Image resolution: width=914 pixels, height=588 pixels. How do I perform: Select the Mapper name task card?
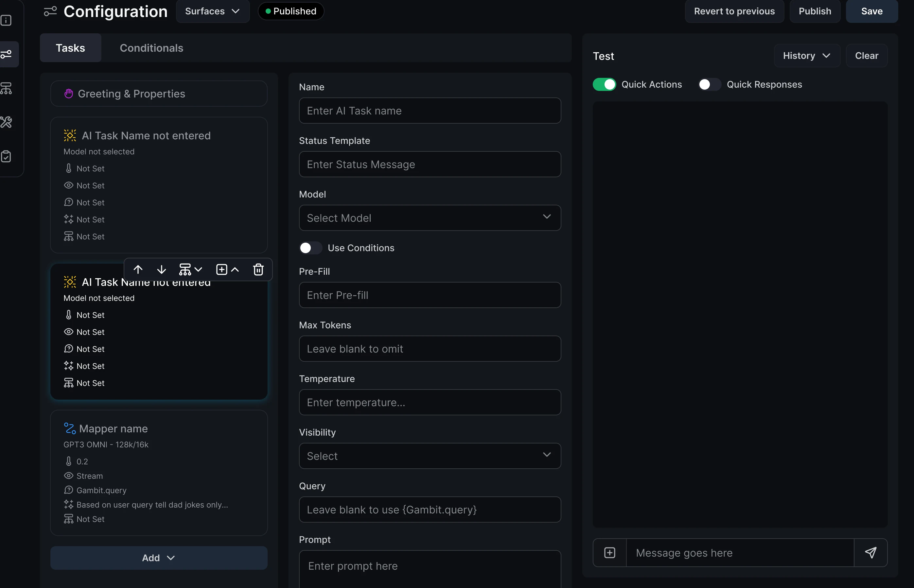click(x=159, y=473)
